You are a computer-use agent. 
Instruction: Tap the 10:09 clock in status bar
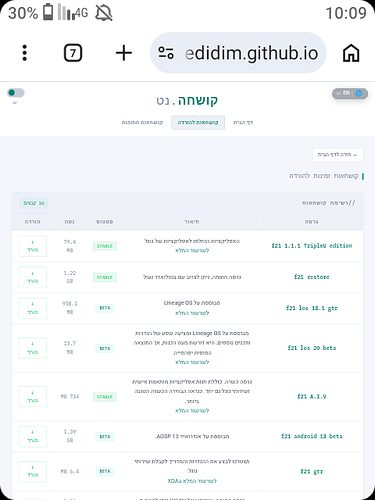[x=346, y=13]
